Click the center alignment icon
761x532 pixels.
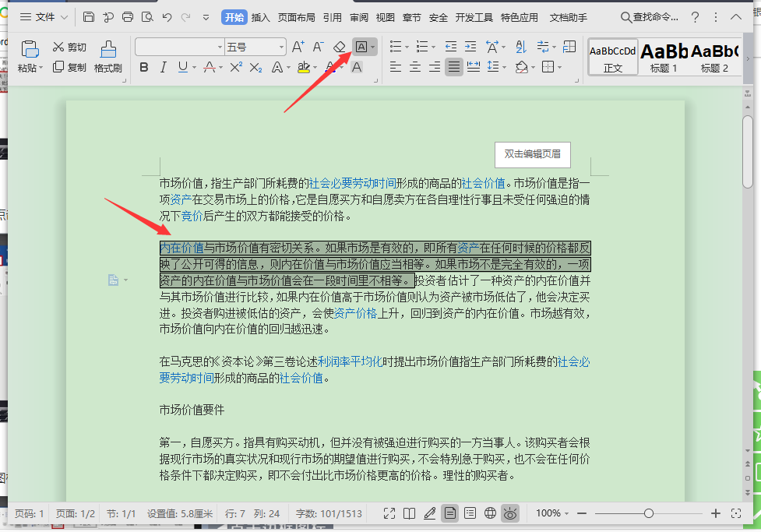414,68
